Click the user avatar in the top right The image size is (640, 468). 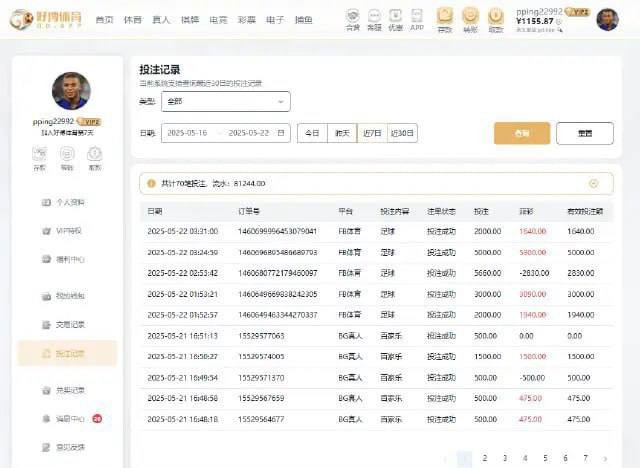pos(607,19)
